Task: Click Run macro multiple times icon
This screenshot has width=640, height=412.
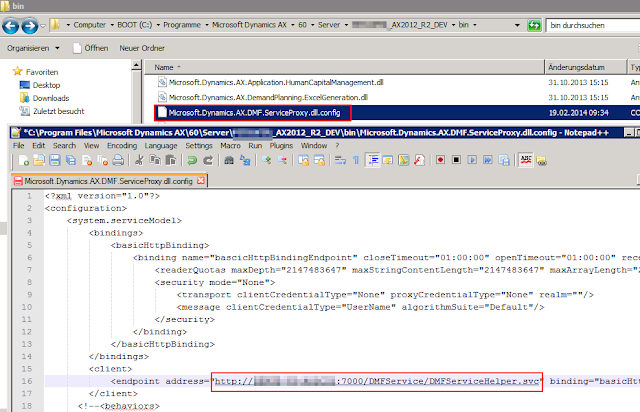Action: coord(488,160)
